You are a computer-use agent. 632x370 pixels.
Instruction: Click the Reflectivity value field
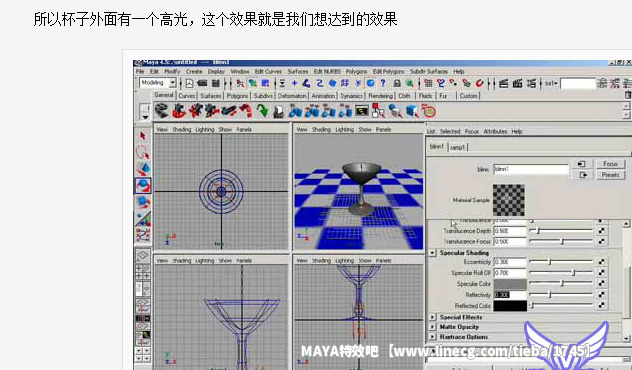(x=510, y=295)
